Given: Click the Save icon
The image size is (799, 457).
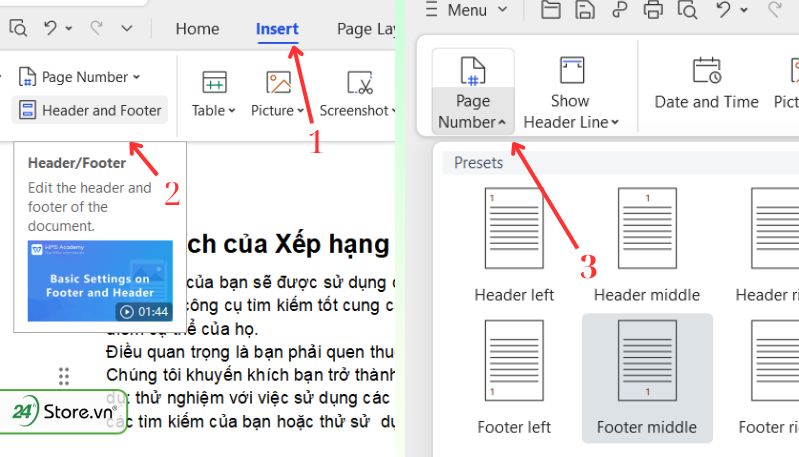Looking at the screenshot, I should [x=584, y=9].
